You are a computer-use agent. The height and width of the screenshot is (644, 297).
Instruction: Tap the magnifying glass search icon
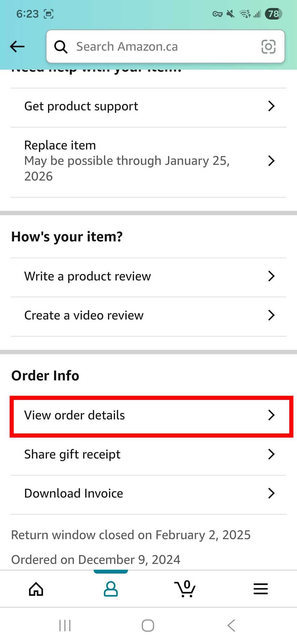click(61, 46)
